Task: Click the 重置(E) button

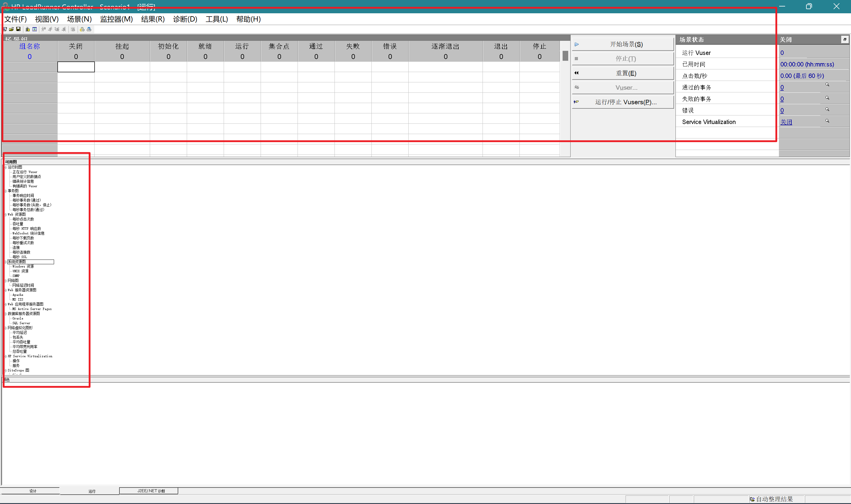Action: (623, 73)
